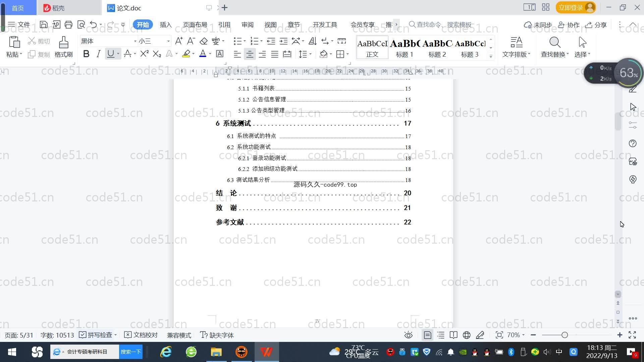Screen dimensions: 644x362
Task: Click the Subscript X₂ icon
Action: [157, 54]
